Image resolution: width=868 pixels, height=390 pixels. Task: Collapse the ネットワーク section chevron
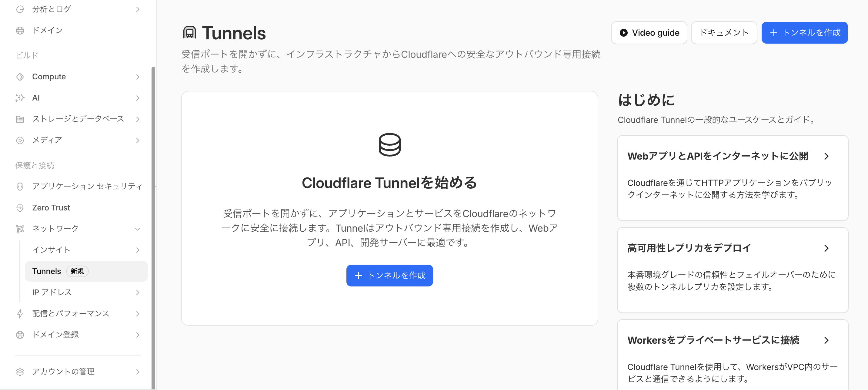tap(138, 229)
